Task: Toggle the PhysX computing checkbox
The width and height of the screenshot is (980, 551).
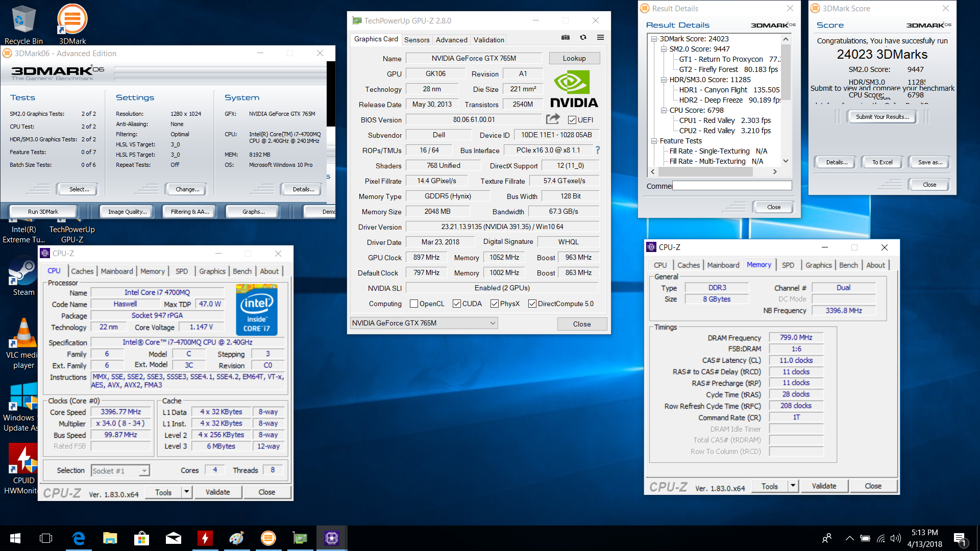Action: click(495, 304)
